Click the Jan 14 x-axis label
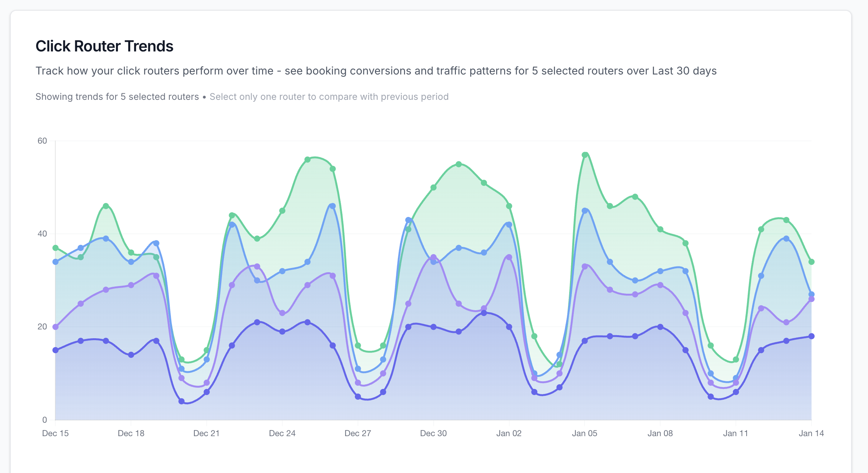Screen dimensions: 868x473 click(x=811, y=433)
